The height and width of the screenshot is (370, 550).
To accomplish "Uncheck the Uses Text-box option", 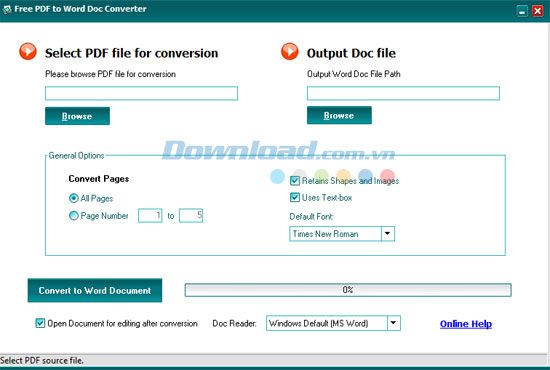I will [x=295, y=197].
